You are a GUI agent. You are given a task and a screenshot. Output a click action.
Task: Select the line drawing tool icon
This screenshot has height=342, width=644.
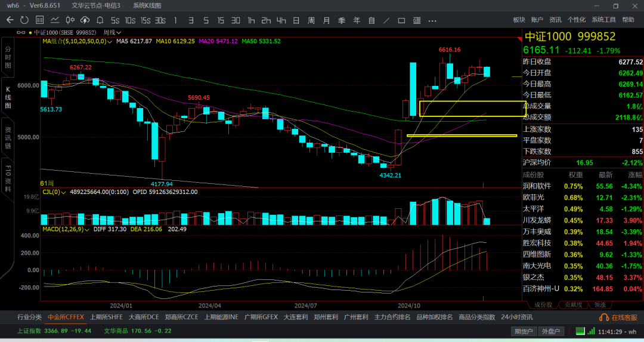pyautogui.click(x=386, y=20)
